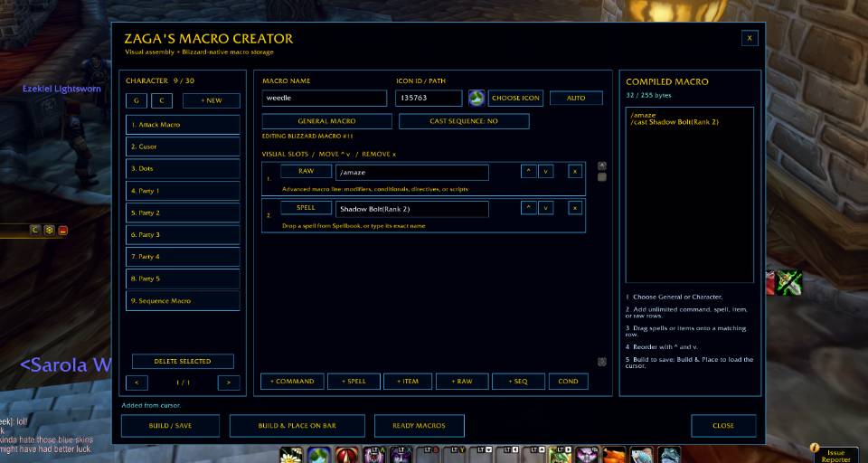Click the orange action bar icon

coord(615,455)
